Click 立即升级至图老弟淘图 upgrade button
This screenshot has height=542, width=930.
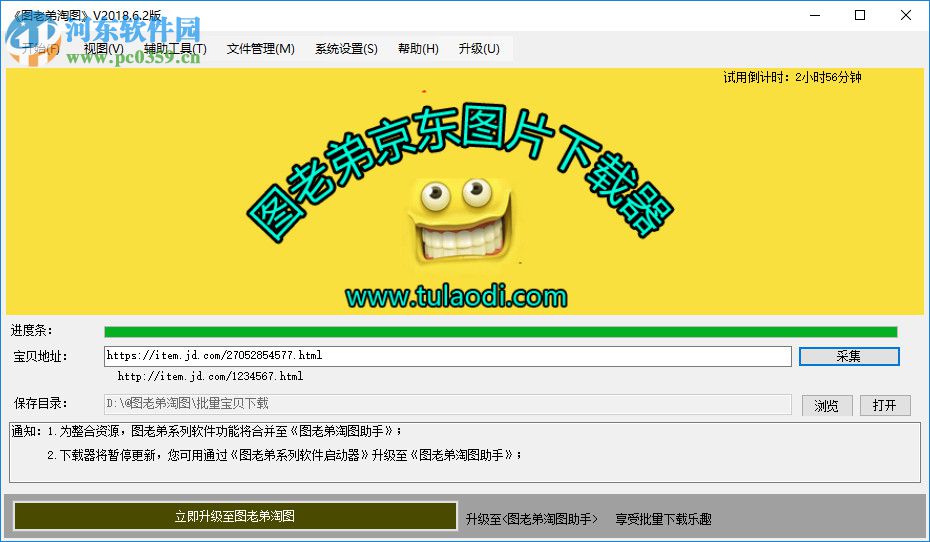click(235, 516)
